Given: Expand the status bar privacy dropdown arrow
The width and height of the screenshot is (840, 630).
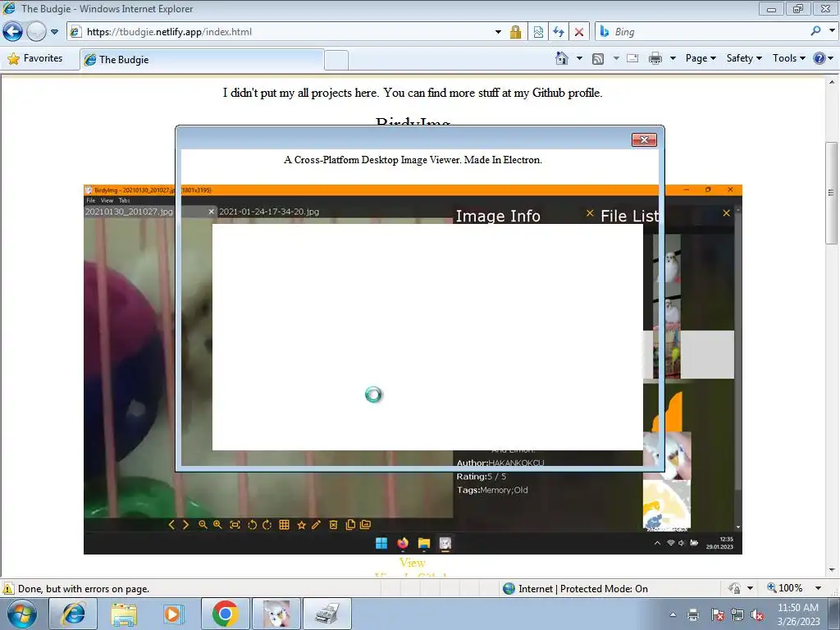Looking at the screenshot, I should pos(750,588).
